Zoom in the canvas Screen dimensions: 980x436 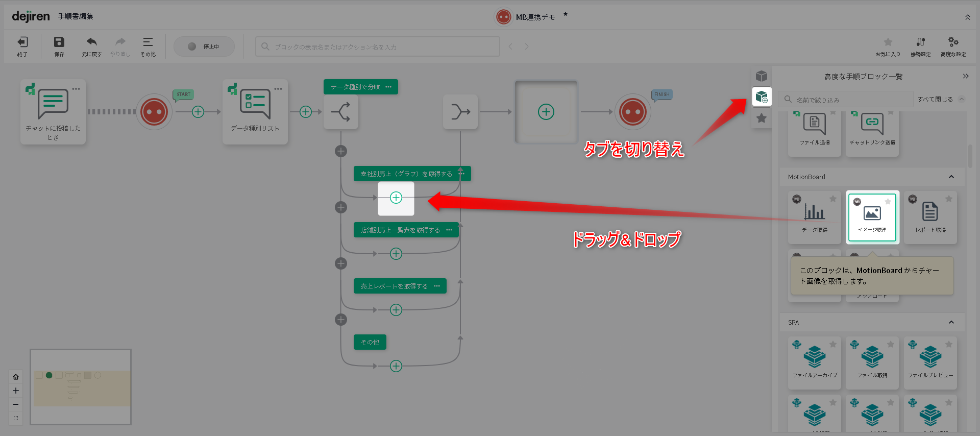coord(16,391)
